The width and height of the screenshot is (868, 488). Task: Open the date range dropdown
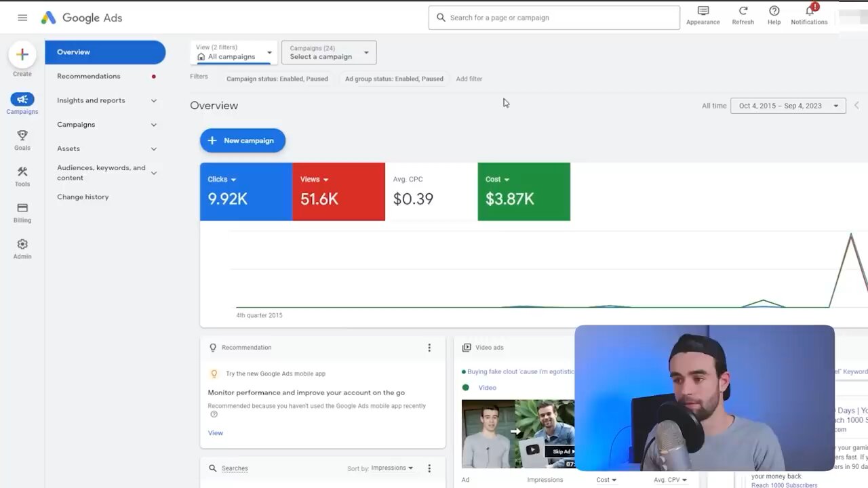coord(788,106)
